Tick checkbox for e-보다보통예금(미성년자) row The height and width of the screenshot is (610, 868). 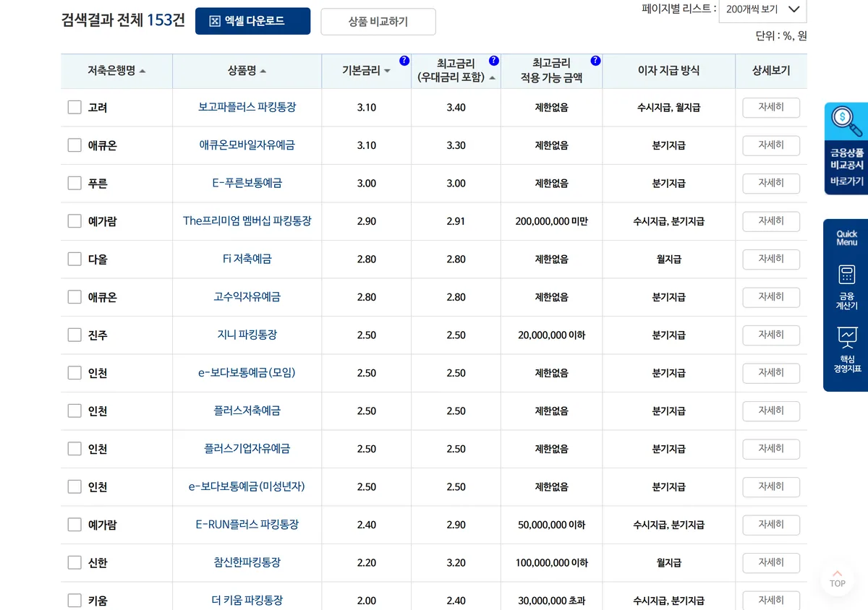[x=75, y=486]
